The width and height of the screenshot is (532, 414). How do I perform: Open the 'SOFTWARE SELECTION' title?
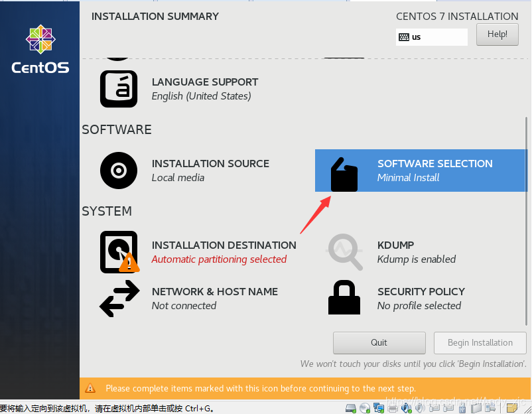click(x=435, y=164)
